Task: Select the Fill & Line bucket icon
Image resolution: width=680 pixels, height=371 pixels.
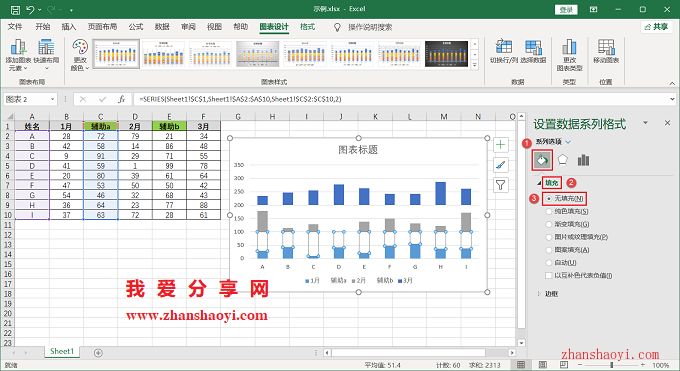Action: [x=542, y=160]
